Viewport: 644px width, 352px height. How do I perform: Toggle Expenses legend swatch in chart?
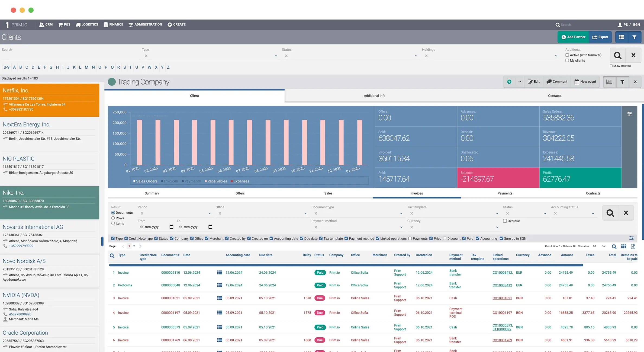tap(232, 181)
